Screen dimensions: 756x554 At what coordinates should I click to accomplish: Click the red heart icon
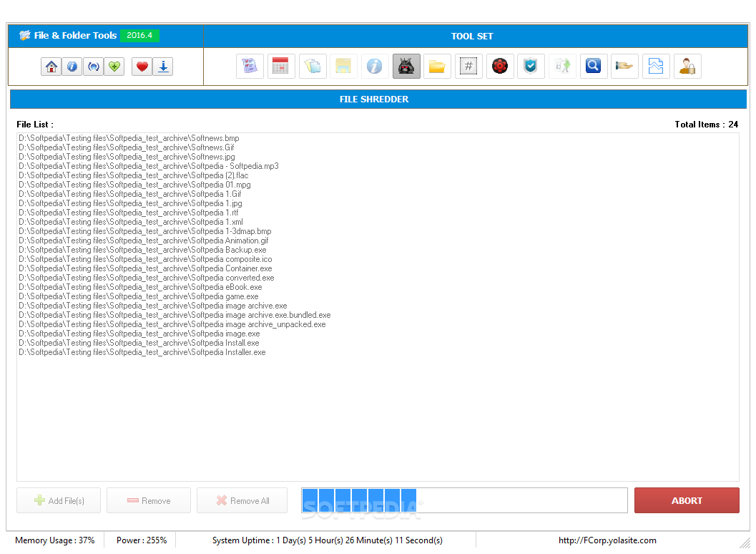point(142,67)
